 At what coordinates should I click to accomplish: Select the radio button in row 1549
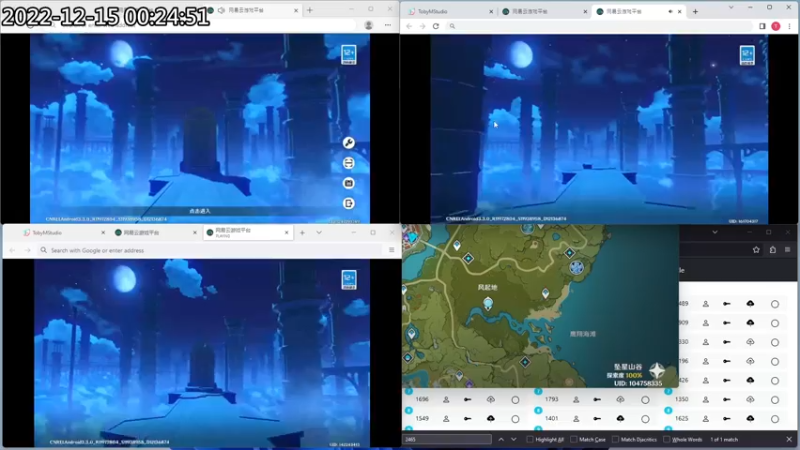515,419
